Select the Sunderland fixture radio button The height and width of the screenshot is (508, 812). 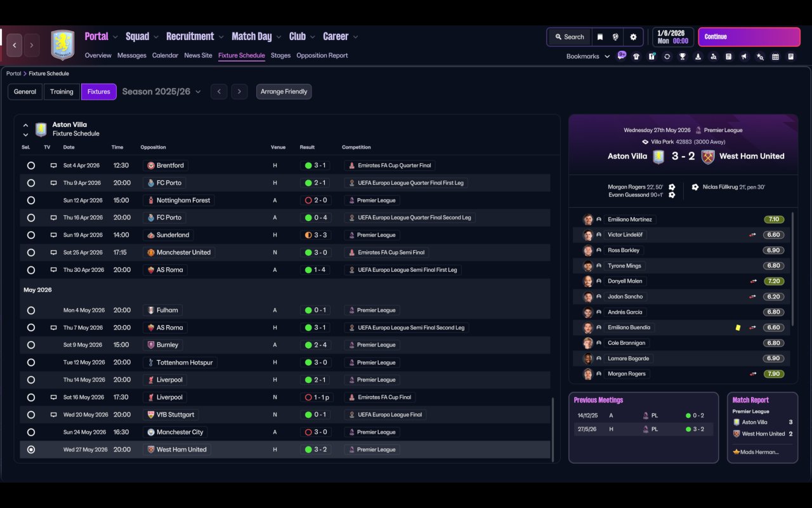(31, 235)
